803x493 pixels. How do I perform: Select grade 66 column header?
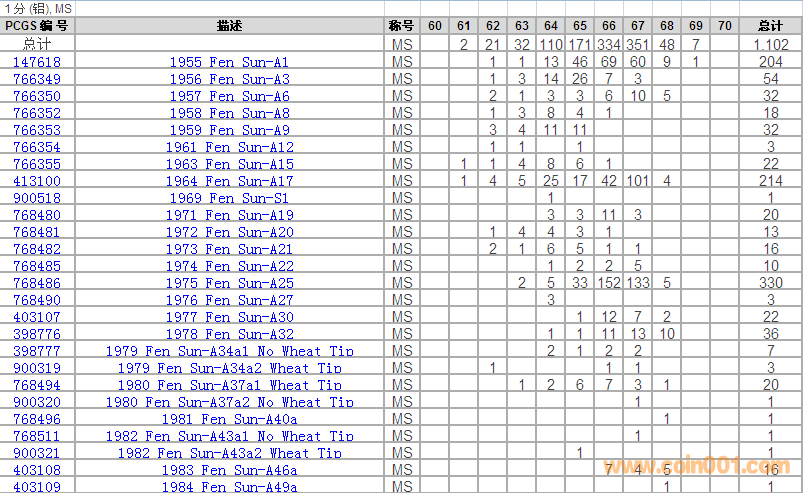click(608, 25)
